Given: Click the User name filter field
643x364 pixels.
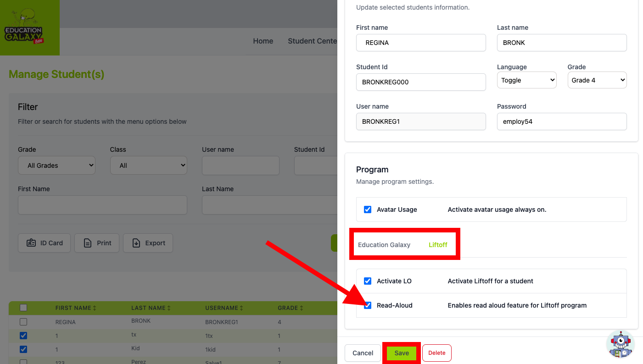Looking at the screenshot, I should tap(240, 165).
